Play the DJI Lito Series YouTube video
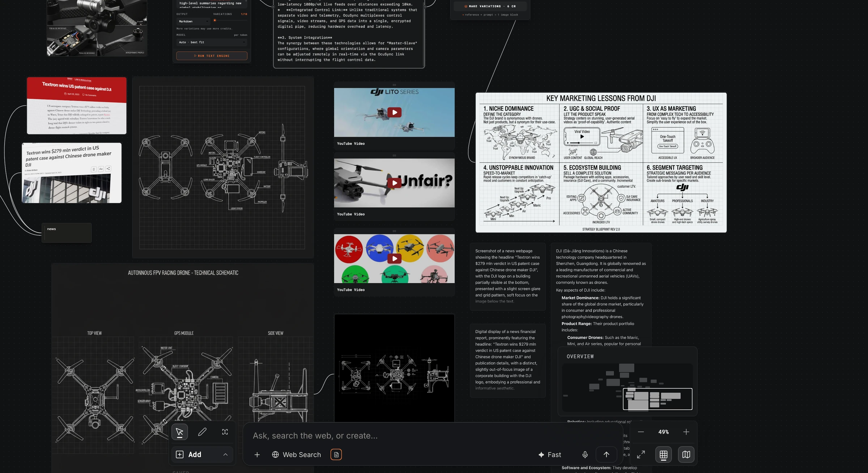 click(x=394, y=112)
